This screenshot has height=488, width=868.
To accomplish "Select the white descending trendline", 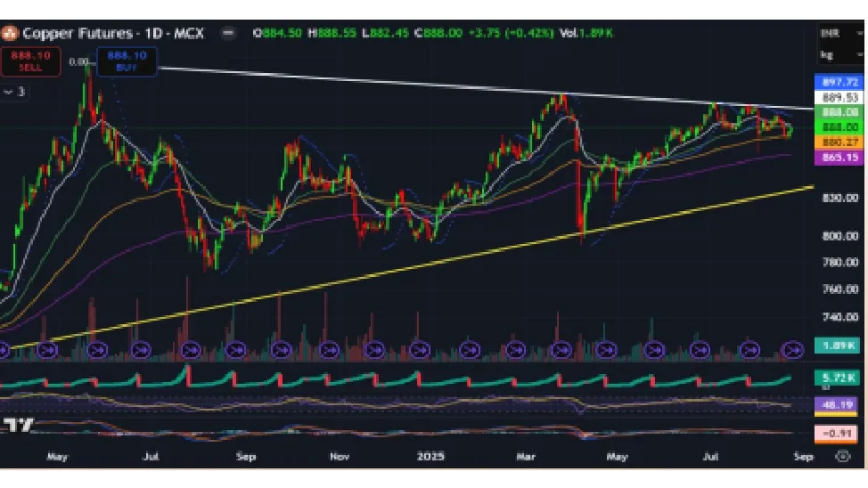I will [487, 88].
